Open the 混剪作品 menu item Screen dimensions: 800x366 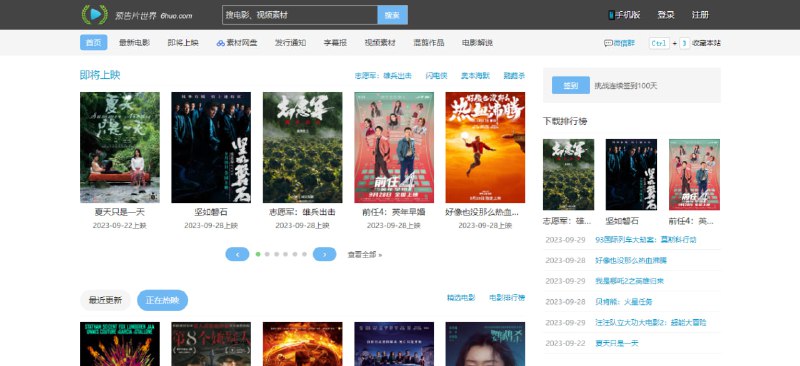(429, 43)
